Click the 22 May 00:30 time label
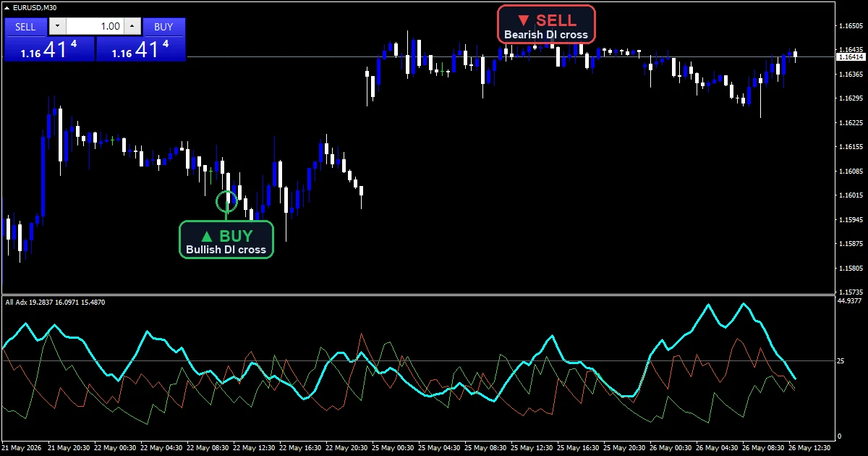Viewport: 868px width, 456px height. [x=115, y=447]
